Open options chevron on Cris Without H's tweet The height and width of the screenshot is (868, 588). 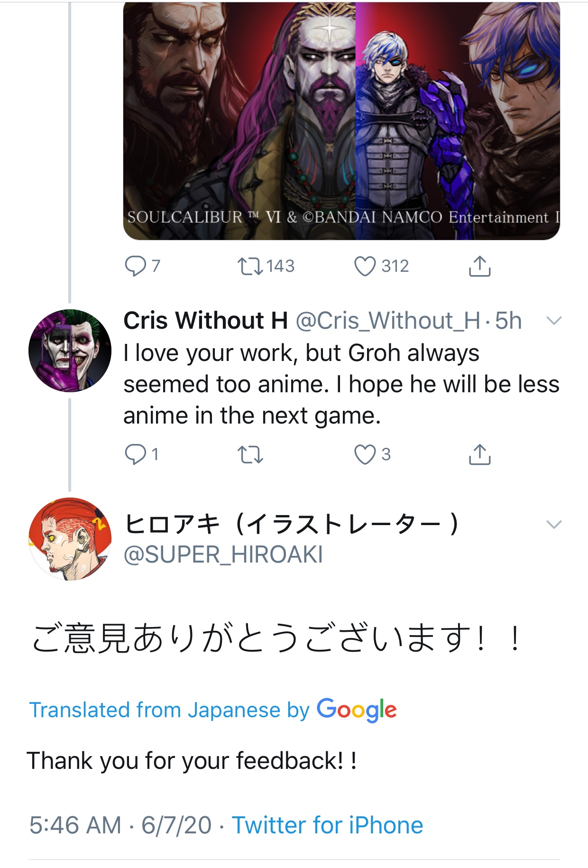554,321
